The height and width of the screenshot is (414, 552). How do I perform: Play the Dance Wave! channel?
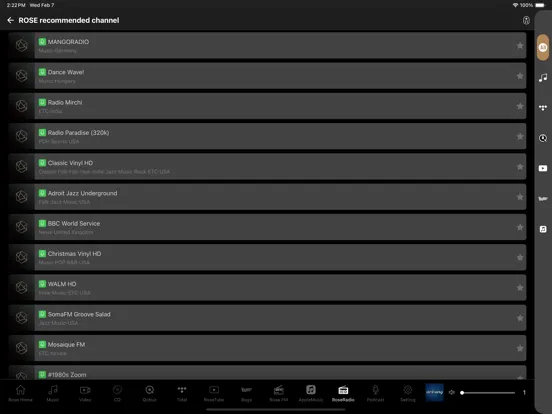267,76
